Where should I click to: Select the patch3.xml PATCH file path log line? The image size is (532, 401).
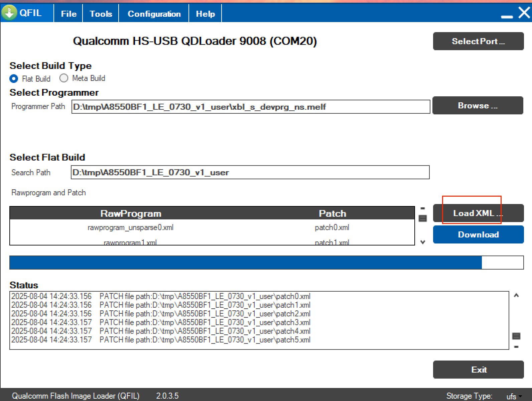(x=161, y=322)
